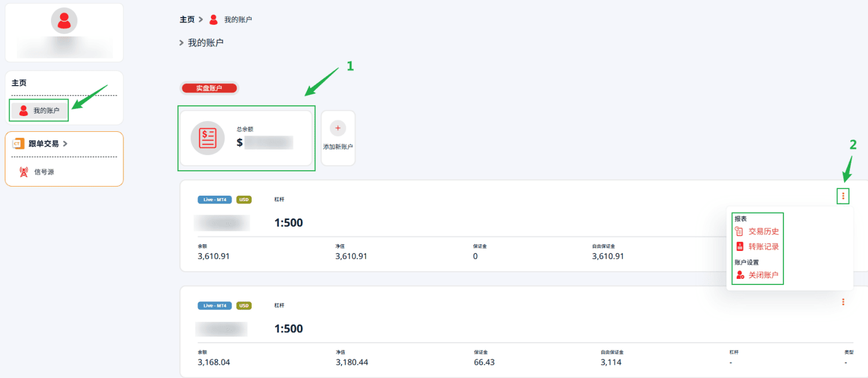Select the 实盘账户 red pill tab

[209, 88]
